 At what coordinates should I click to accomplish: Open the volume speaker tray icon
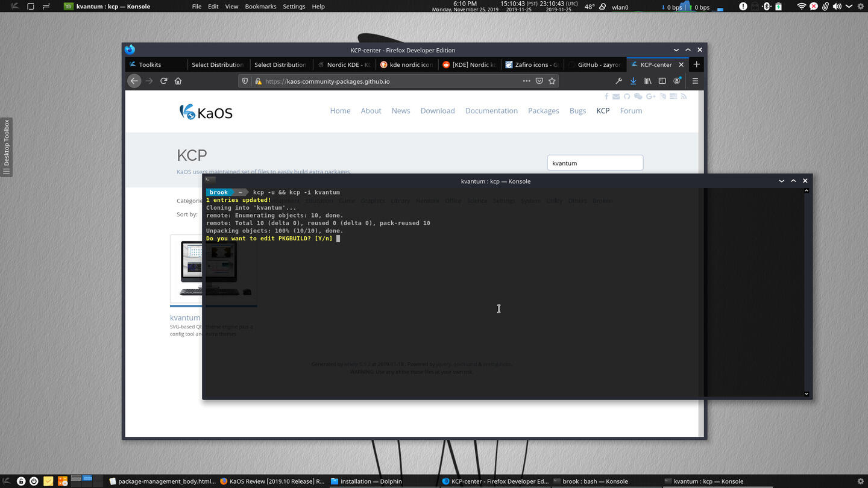click(837, 7)
